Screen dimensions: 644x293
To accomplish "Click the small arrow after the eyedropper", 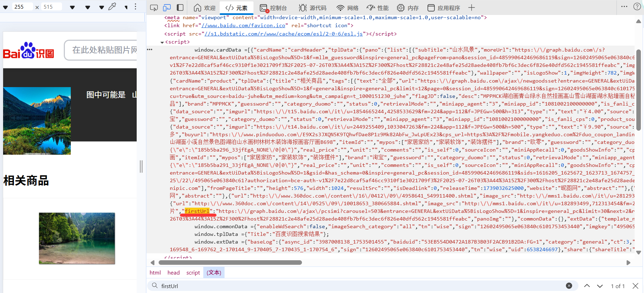I will click(126, 7).
